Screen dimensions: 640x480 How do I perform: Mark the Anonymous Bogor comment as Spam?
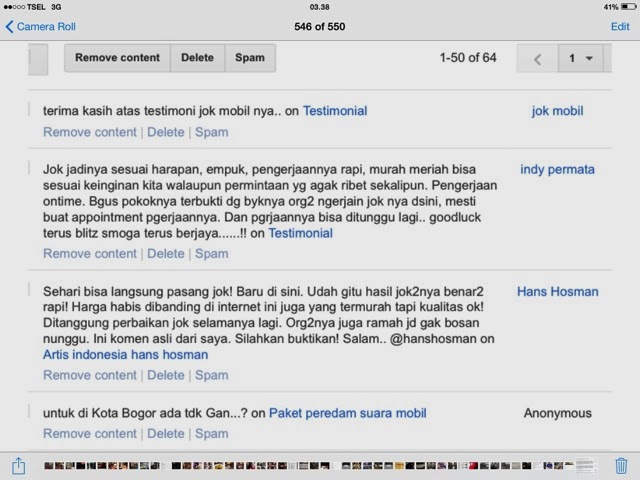point(211,434)
